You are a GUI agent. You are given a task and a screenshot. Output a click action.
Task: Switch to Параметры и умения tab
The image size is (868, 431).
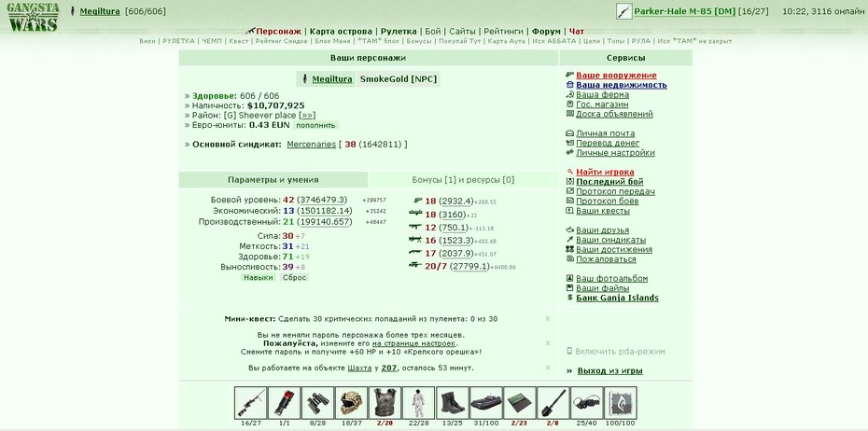273,180
